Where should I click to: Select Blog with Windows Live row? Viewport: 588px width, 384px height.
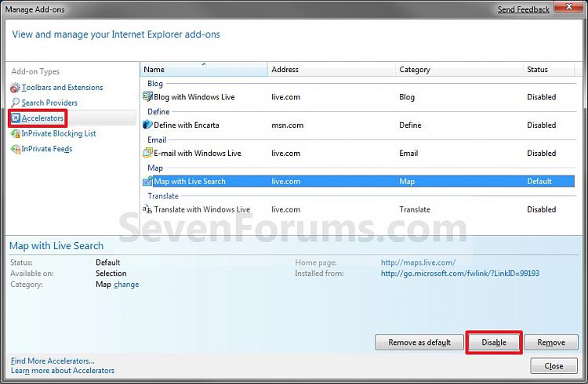(358, 96)
